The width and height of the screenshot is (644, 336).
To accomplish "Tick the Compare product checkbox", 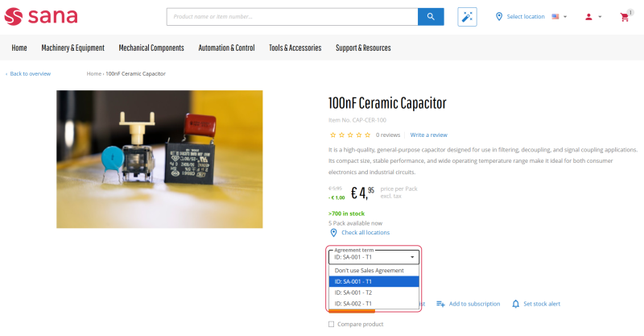I will pyautogui.click(x=331, y=324).
